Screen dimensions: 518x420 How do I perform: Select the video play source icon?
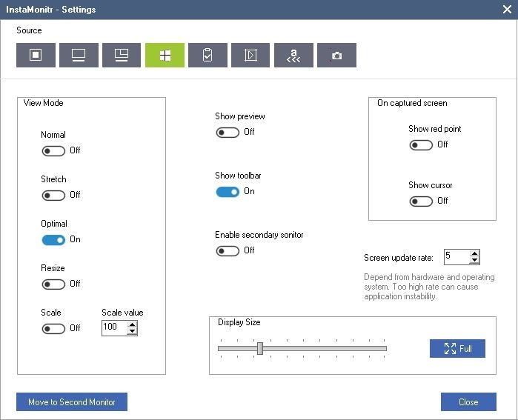(x=250, y=55)
